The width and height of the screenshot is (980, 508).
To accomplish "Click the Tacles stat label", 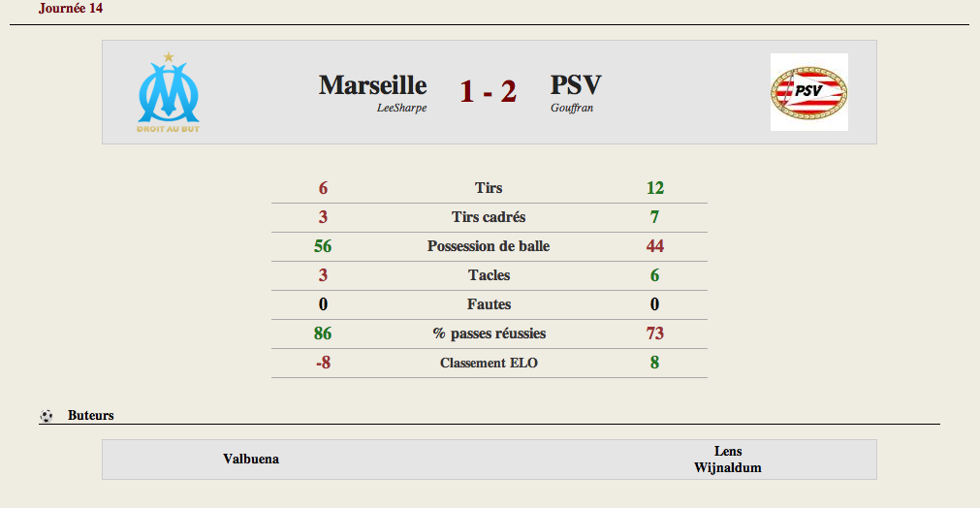I will point(489,275).
